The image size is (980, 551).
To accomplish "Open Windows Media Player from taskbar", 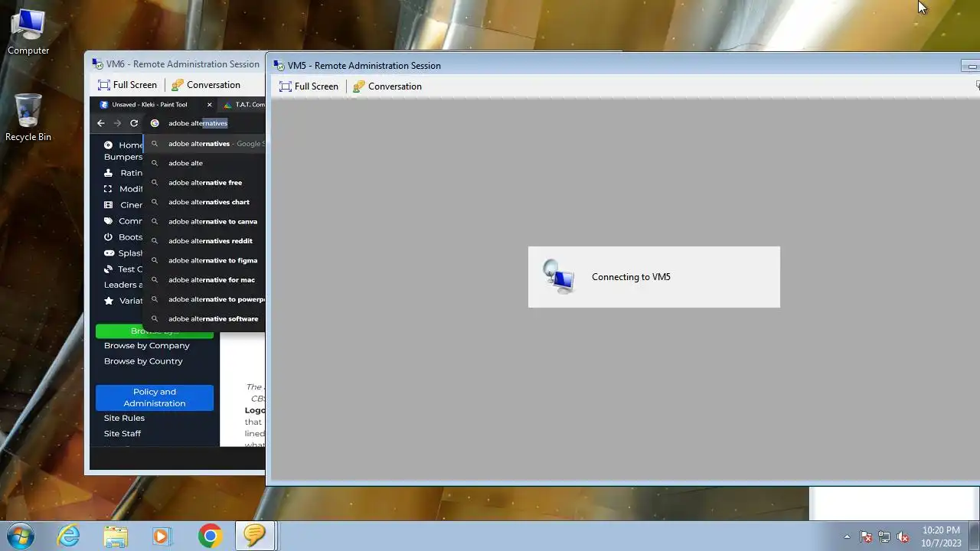I will coord(162,536).
